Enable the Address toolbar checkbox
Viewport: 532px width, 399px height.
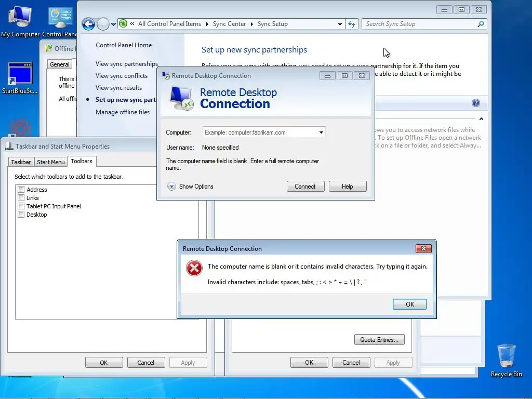(x=21, y=189)
